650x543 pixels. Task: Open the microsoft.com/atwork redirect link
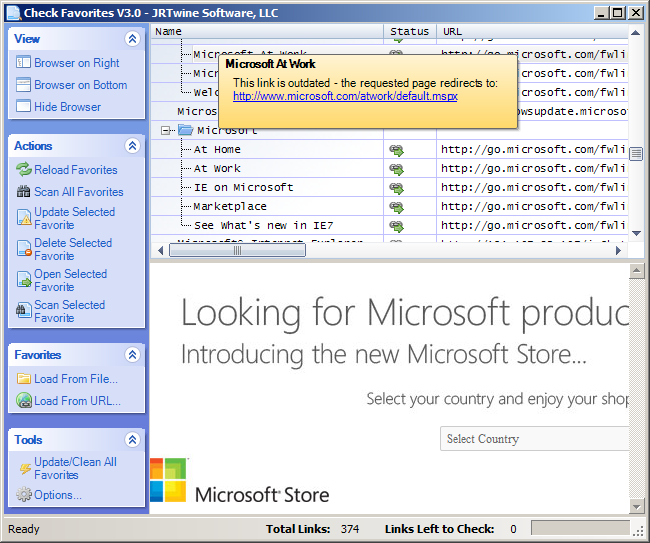pos(345,96)
